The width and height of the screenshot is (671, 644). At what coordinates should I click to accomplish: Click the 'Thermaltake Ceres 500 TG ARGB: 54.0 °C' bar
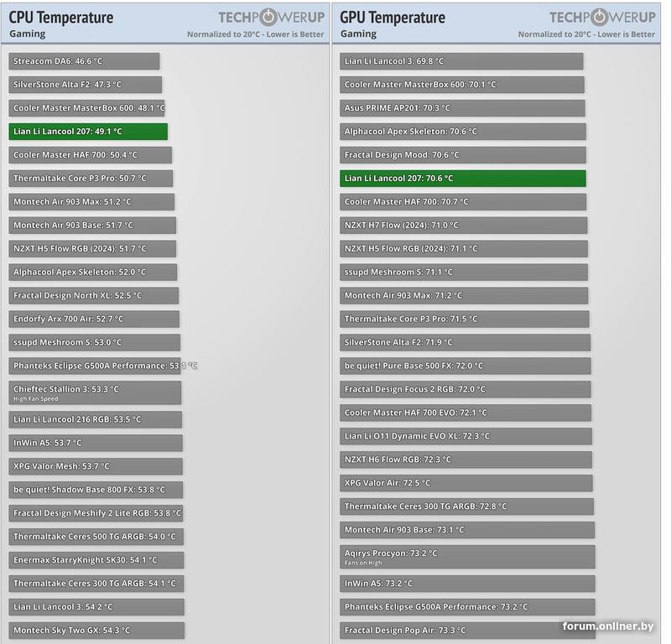click(x=96, y=537)
